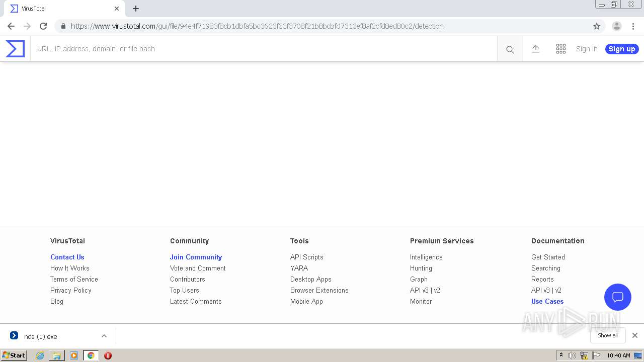Open API Scripts link

[x=307, y=257]
